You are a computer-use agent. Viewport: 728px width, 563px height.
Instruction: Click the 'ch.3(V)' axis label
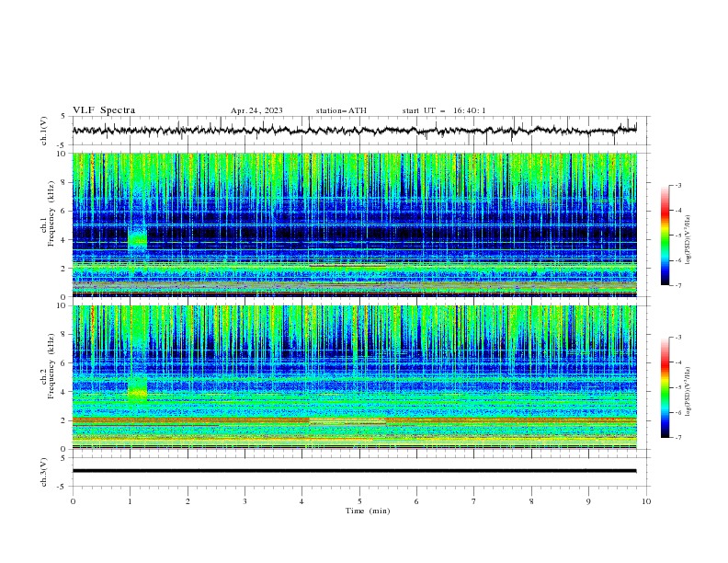click(44, 472)
